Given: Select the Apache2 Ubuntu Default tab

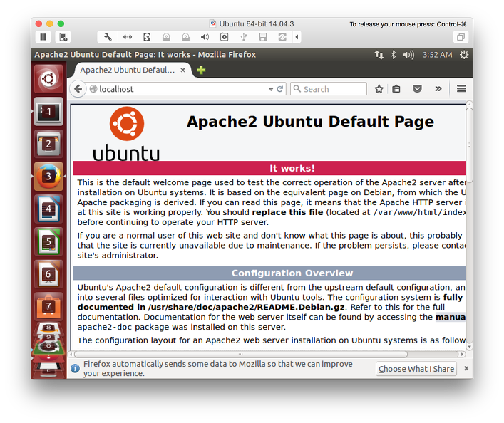Looking at the screenshot, I should pos(128,70).
